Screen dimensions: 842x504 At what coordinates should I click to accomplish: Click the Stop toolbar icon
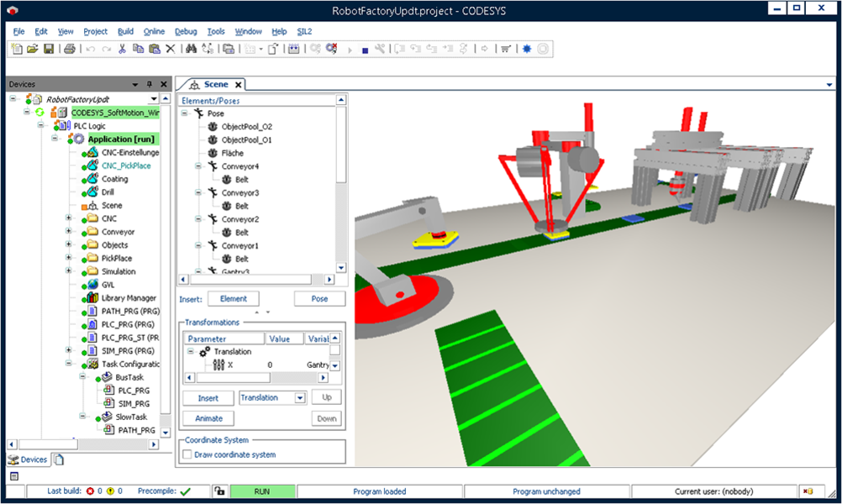pyautogui.click(x=365, y=49)
